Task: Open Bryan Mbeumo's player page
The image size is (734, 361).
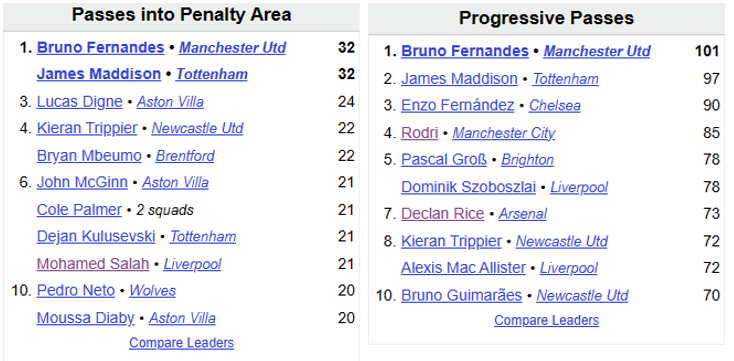Action: (89, 156)
